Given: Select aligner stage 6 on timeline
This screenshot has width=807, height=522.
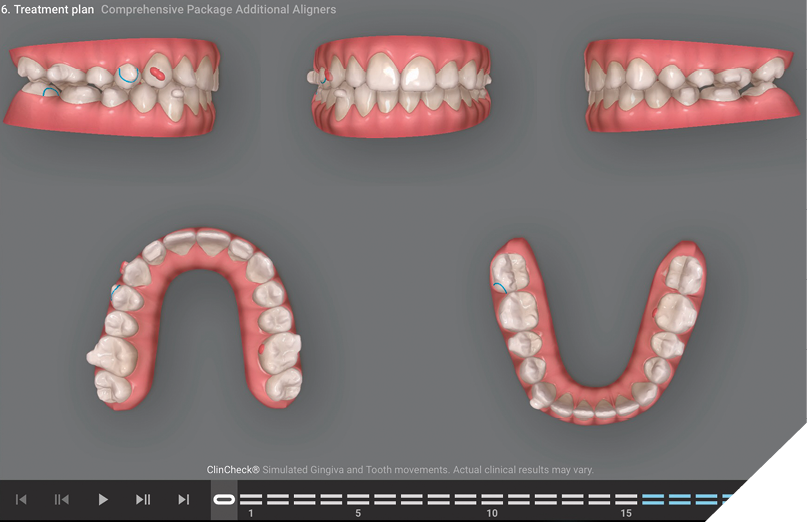Looking at the screenshot, I should [384, 499].
